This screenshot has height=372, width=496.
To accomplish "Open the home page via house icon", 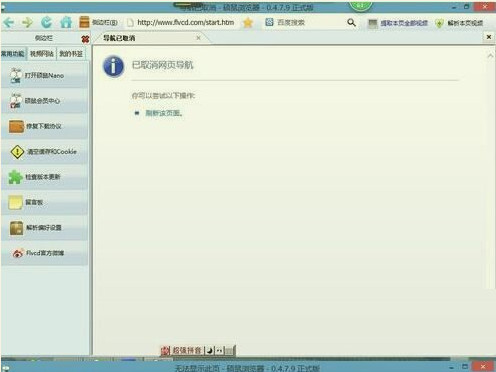I will pyautogui.click(x=66, y=22).
